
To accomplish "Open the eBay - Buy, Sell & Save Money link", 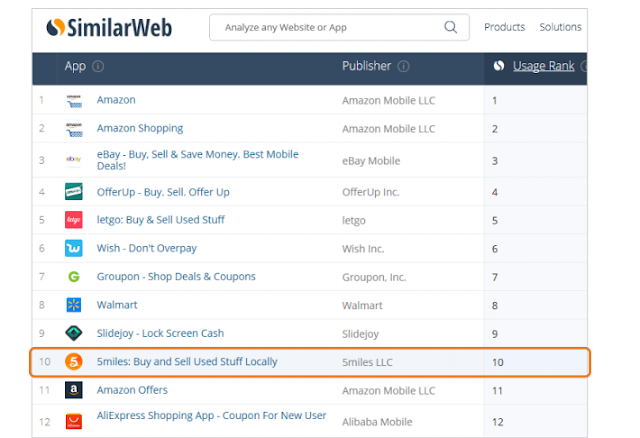I will point(198,160).
